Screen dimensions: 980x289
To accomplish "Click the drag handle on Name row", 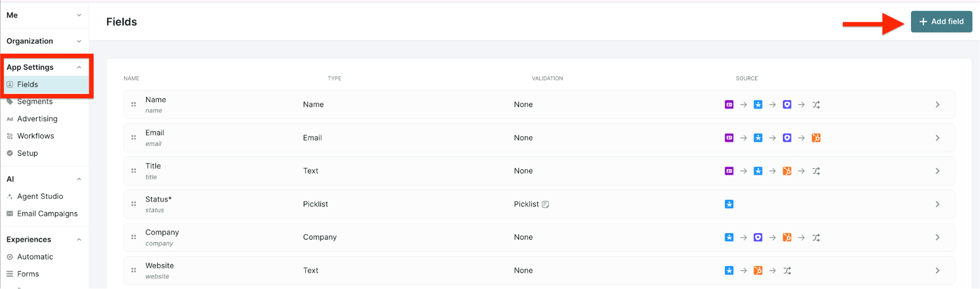I will [x=134, y=104].
